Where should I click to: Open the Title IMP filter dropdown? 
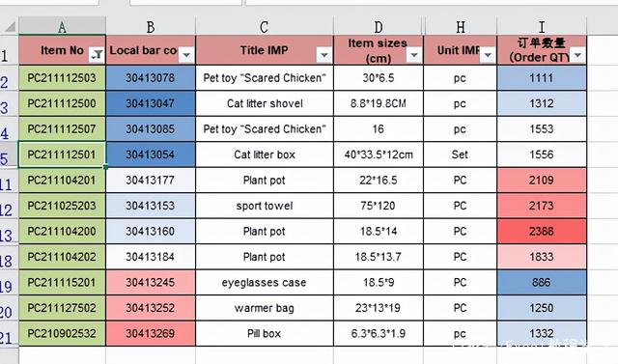[324, 55]
